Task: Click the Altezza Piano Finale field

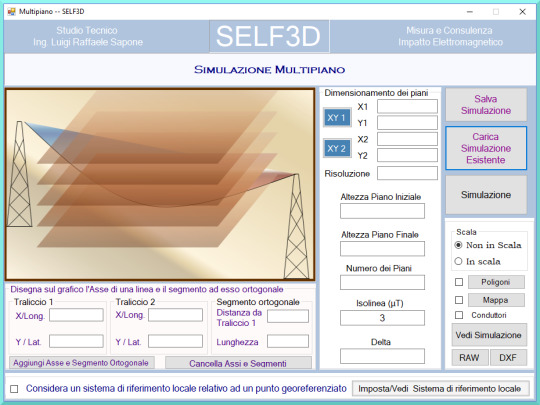Action: (382, 248)
